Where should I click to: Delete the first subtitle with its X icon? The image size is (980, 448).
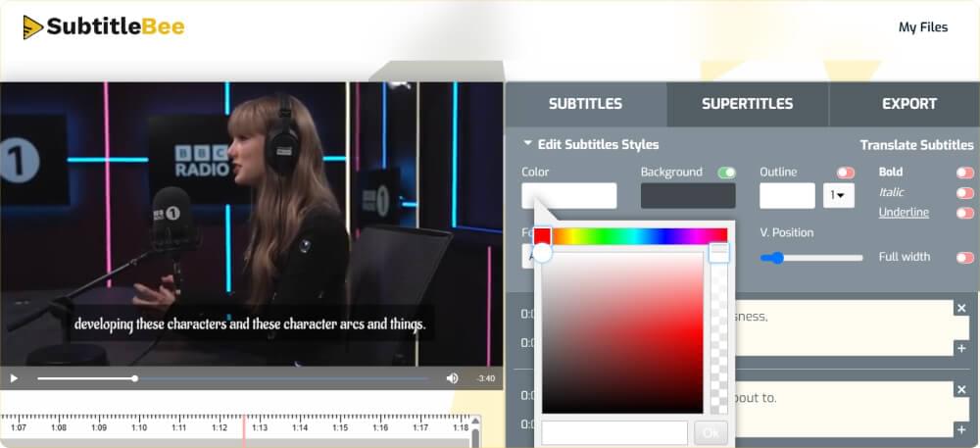click(962, 308)
